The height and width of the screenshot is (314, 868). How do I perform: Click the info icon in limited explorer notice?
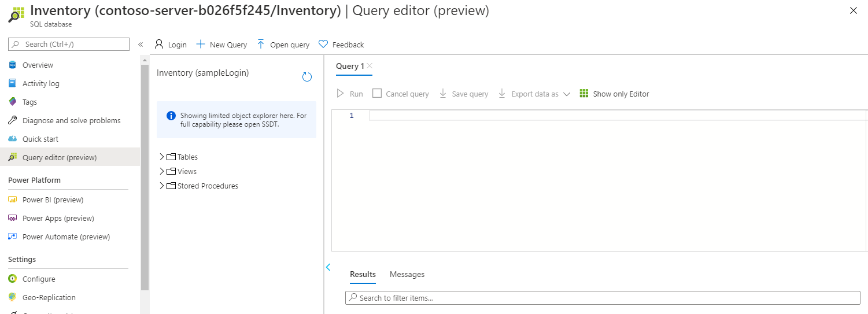point(171,116)
